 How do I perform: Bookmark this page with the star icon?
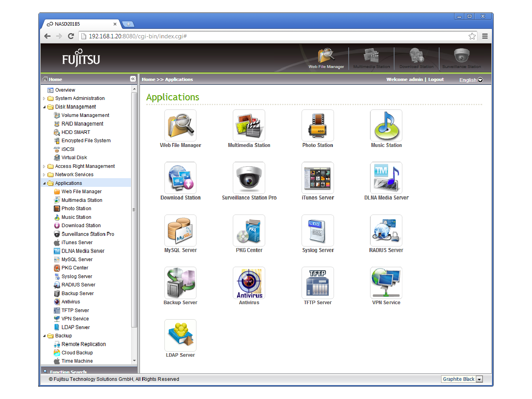point(472,36)
